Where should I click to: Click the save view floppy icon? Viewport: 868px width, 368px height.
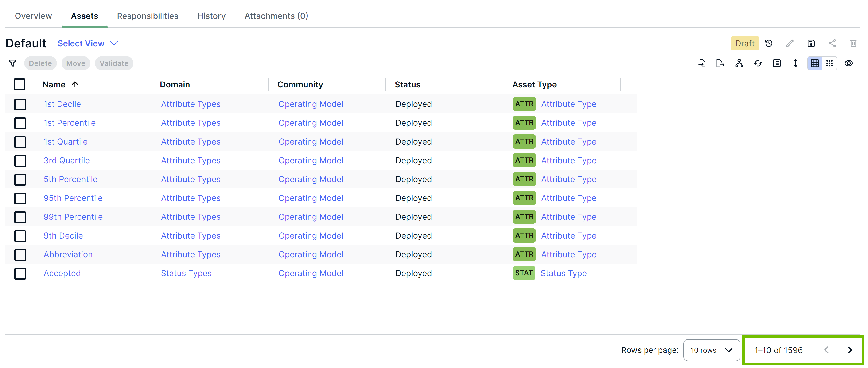[x=811, y=43]
